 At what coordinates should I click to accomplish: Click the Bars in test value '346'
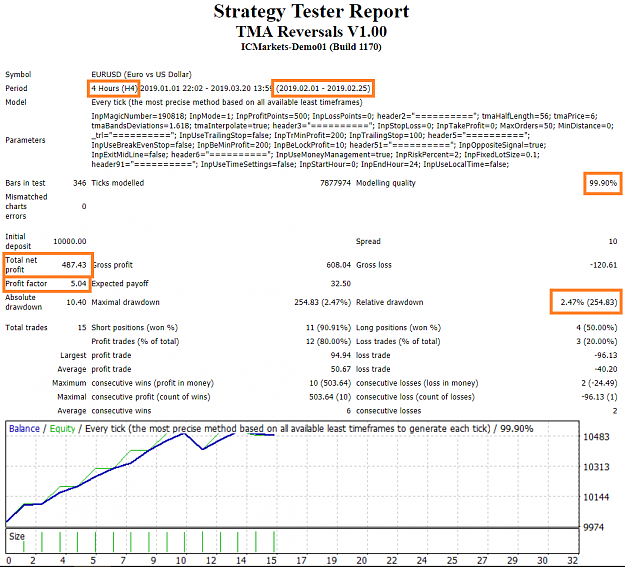tap(80, 183)
